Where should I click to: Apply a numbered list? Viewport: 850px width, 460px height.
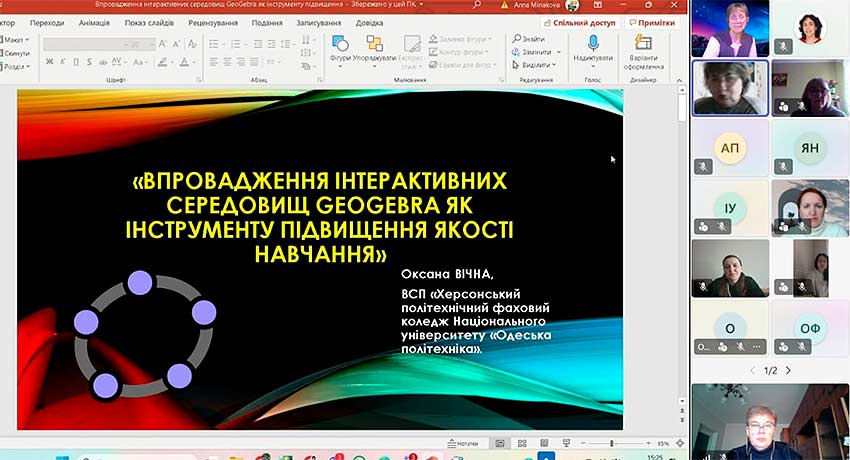click(237, 44)
